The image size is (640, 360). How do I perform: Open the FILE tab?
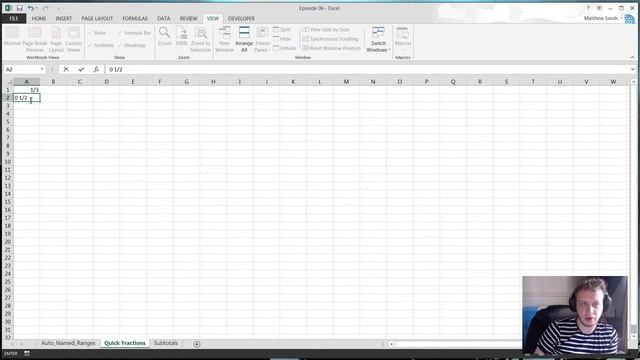(13, 18)
